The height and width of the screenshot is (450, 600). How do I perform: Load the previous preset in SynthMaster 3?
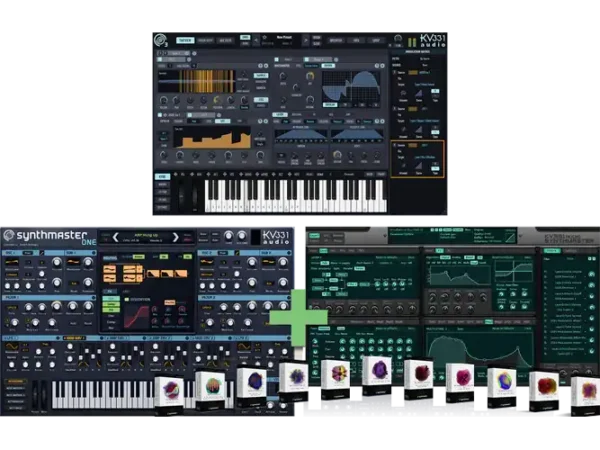pos(256,40)
